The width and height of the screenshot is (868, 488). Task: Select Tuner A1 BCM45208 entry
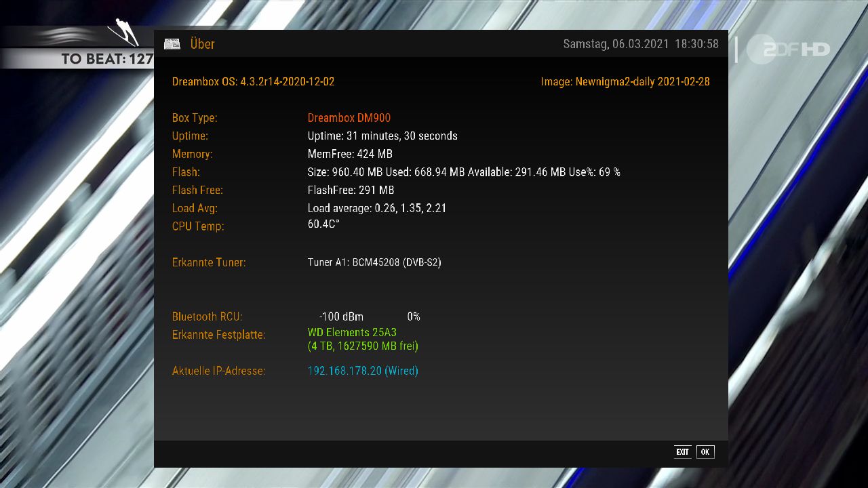click(374, 262)
